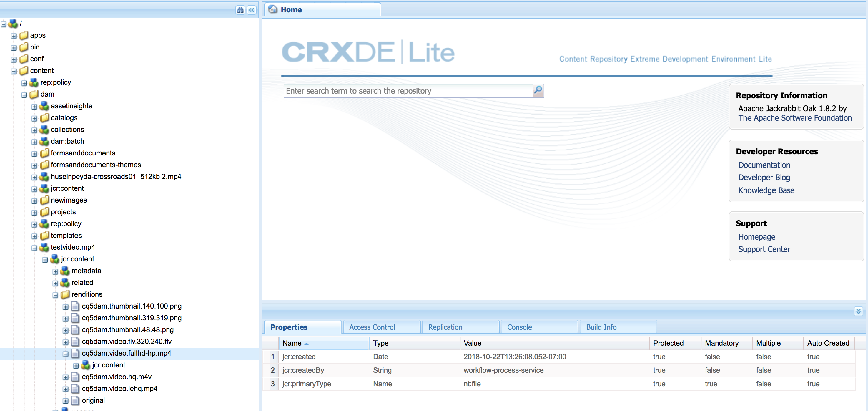The image size is (868, 411).
Task: Click the cq5dam.video.hq.m4v file icon
Action: click(x=76, y=377)
